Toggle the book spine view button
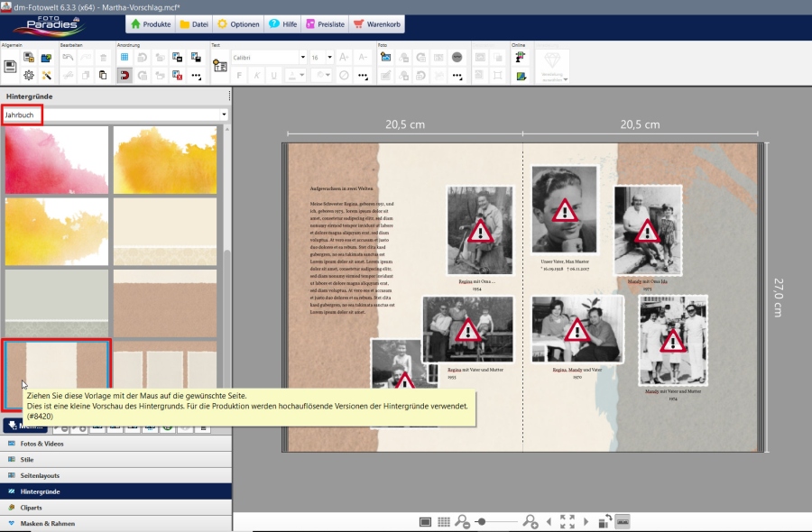Screen dimensions: 812x532 click(623, 522)
